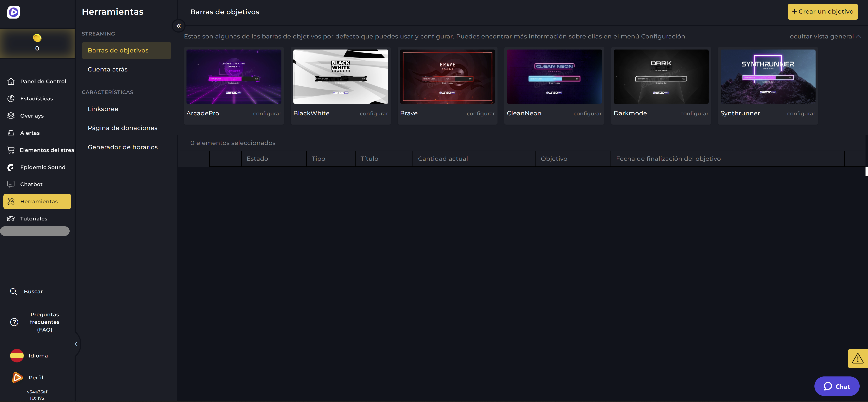Image resolution: width=868 pixels, height=402 pixels.
Task: Open Epidemic Sound in the sidebar
Action: [42, 167]
